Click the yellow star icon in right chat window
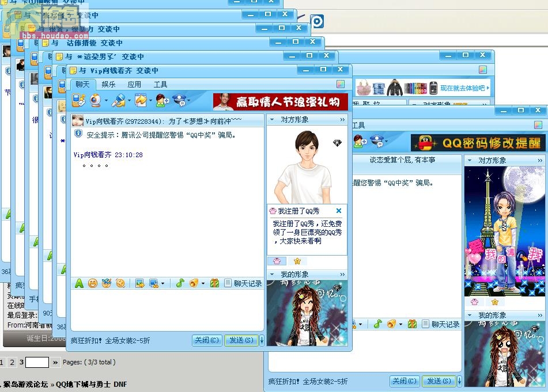 (495, 302)
